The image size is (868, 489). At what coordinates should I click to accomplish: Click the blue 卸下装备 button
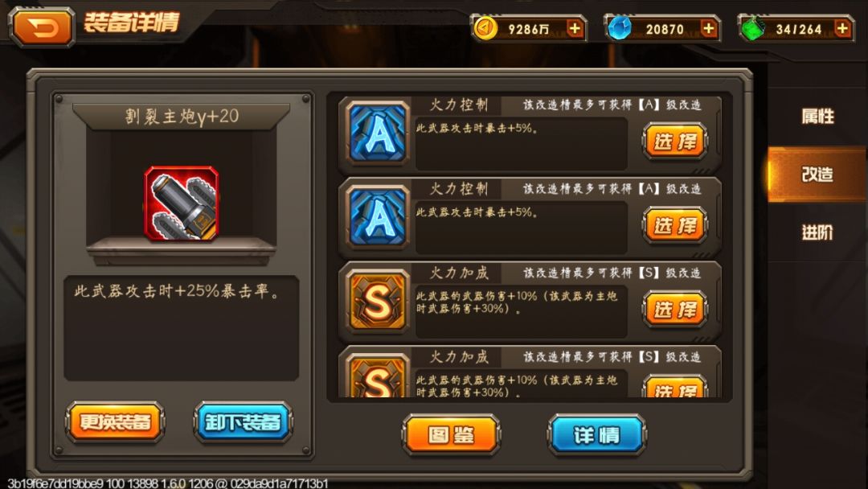pyautogui.click(x=243, y=422)
